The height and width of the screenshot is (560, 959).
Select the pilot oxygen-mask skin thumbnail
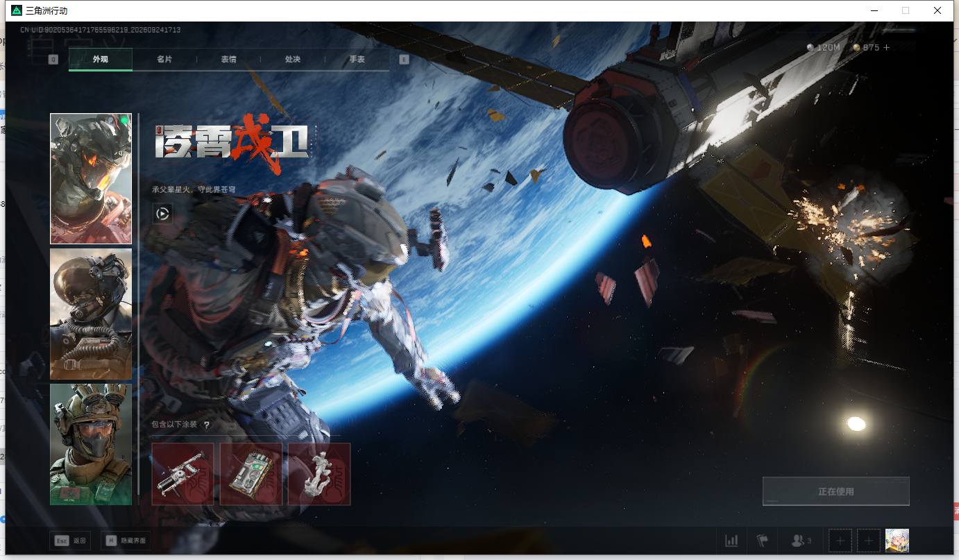pyautogui.click(x=91, y=314)
